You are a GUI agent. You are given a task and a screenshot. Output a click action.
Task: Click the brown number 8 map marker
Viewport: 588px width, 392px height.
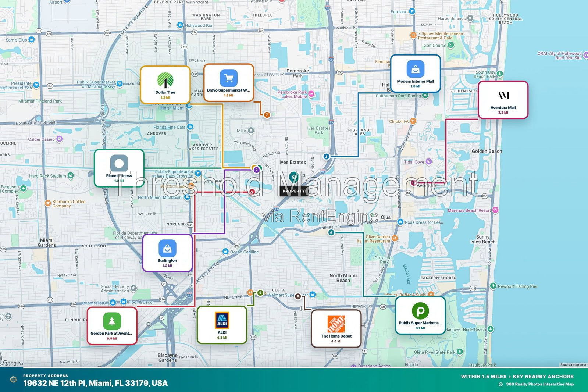pos(298,296)
